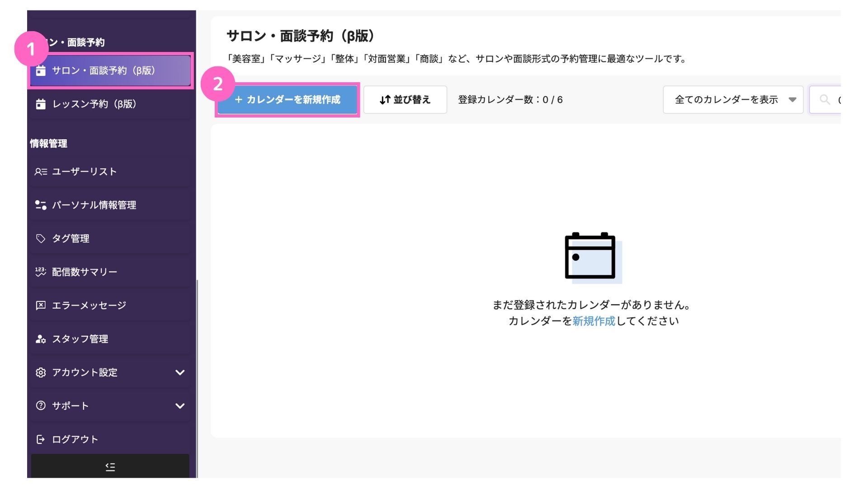Viewport: 868px width, 488px height.
Task: Click the calendar icon beside サロン・面談予約
Action: pyautogui.click(x=41, y=70)
